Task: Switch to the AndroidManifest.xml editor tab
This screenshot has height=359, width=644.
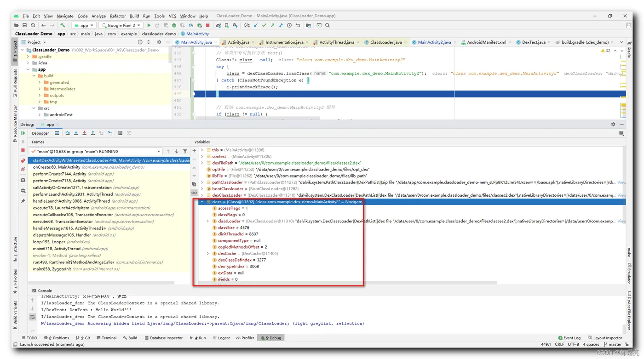Action: click(486, 42)
